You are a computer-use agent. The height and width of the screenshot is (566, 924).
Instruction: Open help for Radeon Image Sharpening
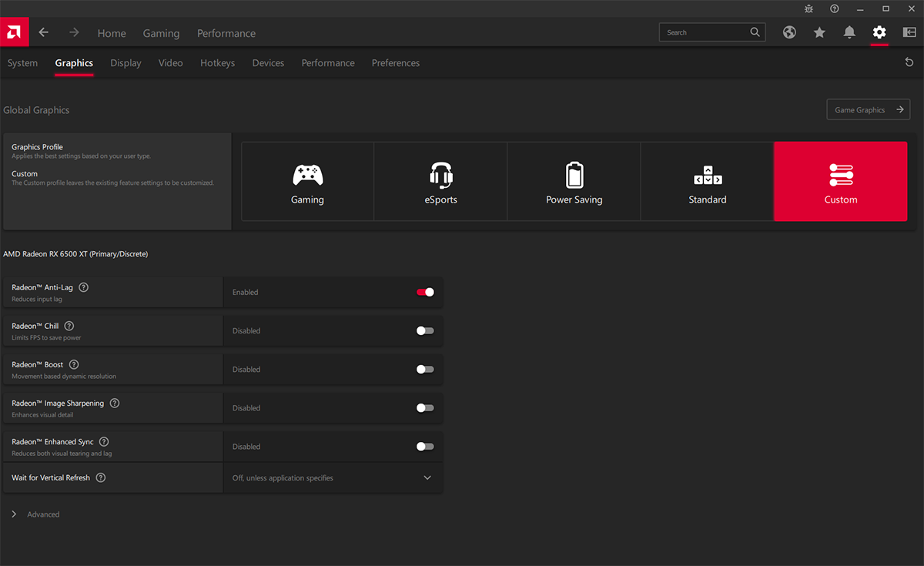point(115,403)
